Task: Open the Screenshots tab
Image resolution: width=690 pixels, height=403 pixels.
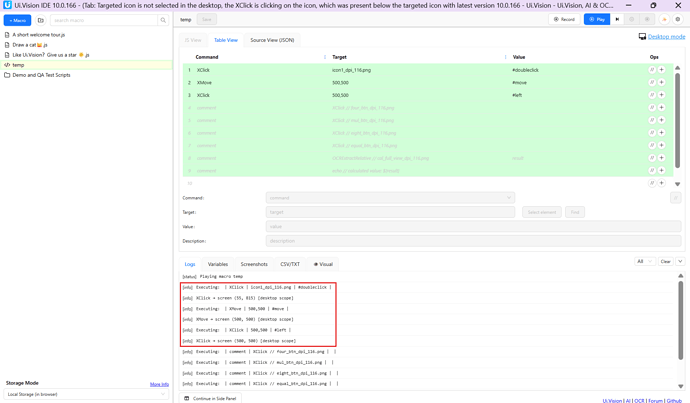Action: click(x=254, y=264)
